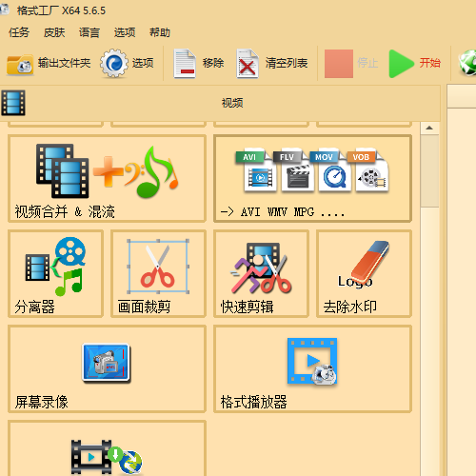Click the green globe icon after 开始
The width and height of the screenshot is (476, 476).
467,63
